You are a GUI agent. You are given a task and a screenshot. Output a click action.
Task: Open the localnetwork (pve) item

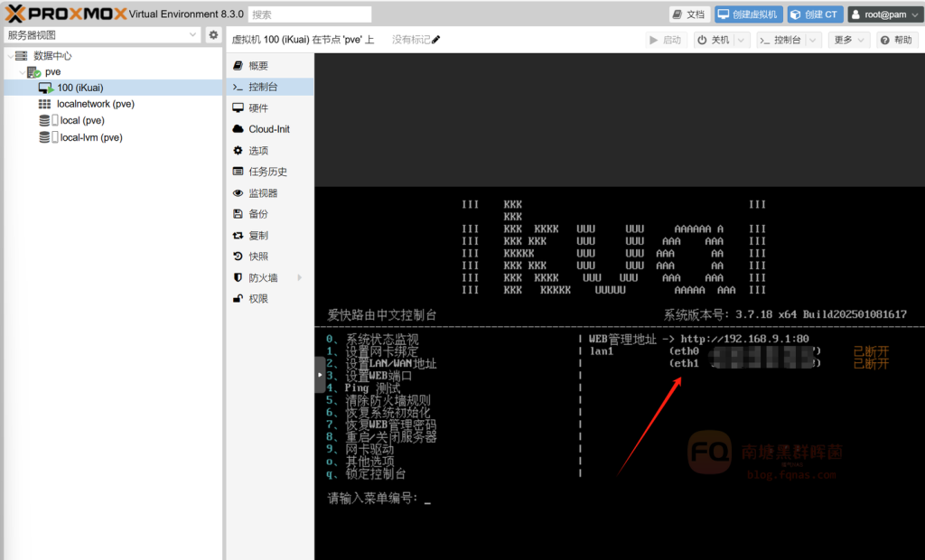95,104
